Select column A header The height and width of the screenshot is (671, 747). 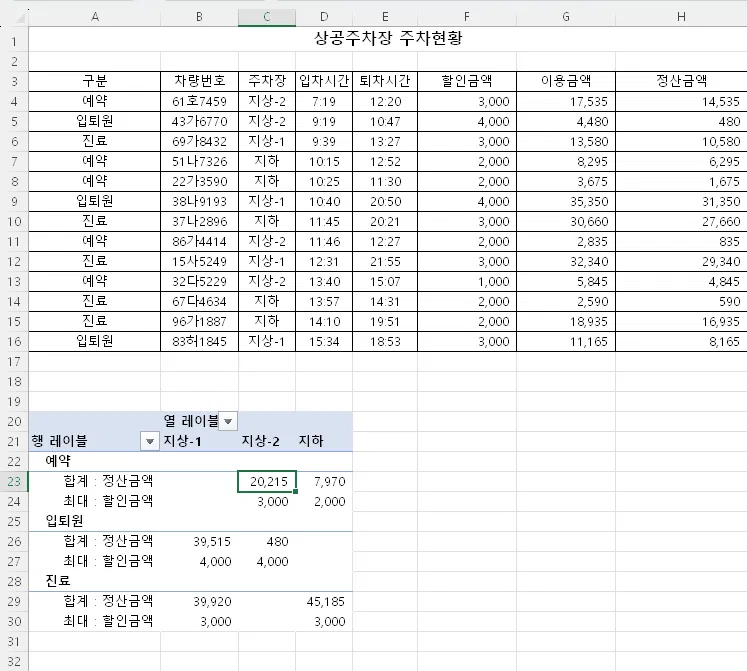click(x=95, y=17)
